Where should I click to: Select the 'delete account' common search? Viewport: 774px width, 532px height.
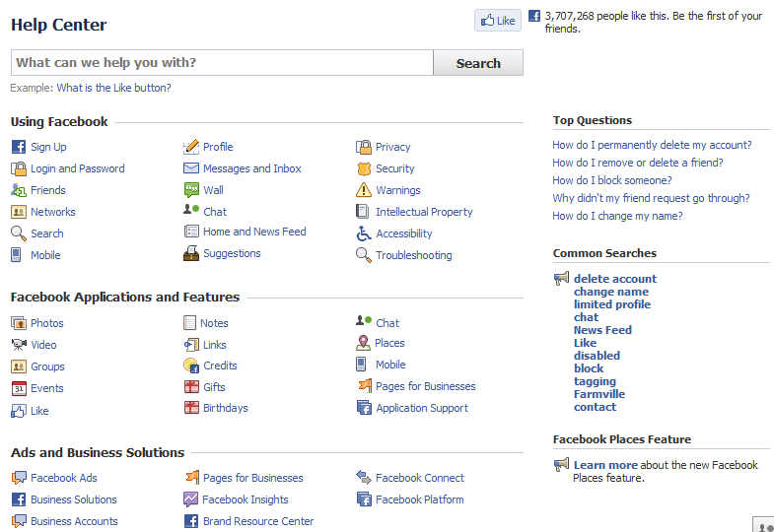(614, 279)
